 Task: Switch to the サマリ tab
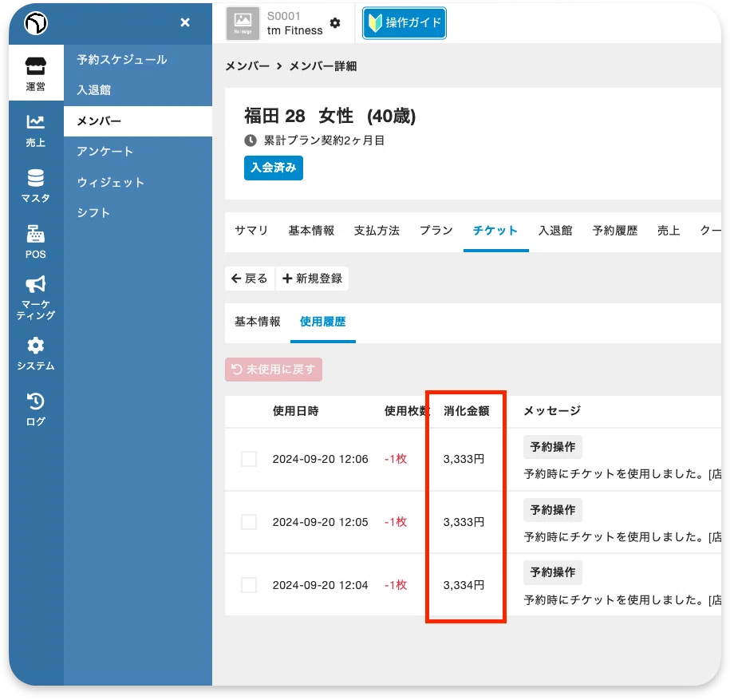coord(251,231)
